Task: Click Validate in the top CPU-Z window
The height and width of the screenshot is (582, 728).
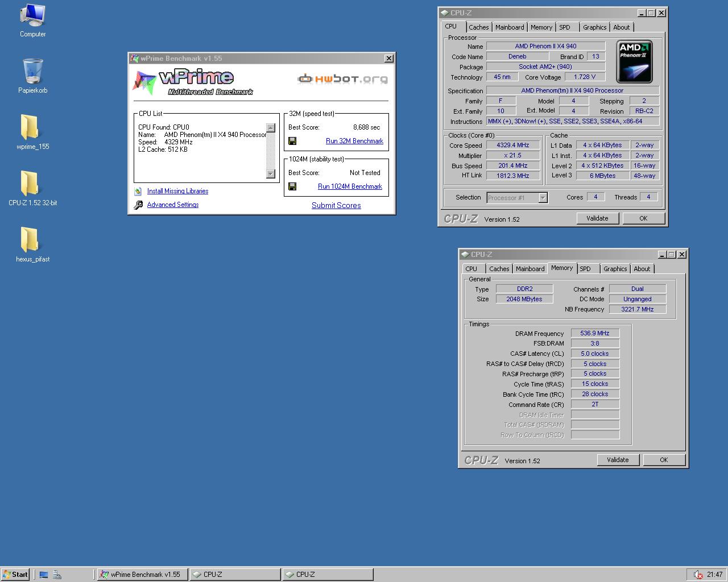Action: point(597,218)
